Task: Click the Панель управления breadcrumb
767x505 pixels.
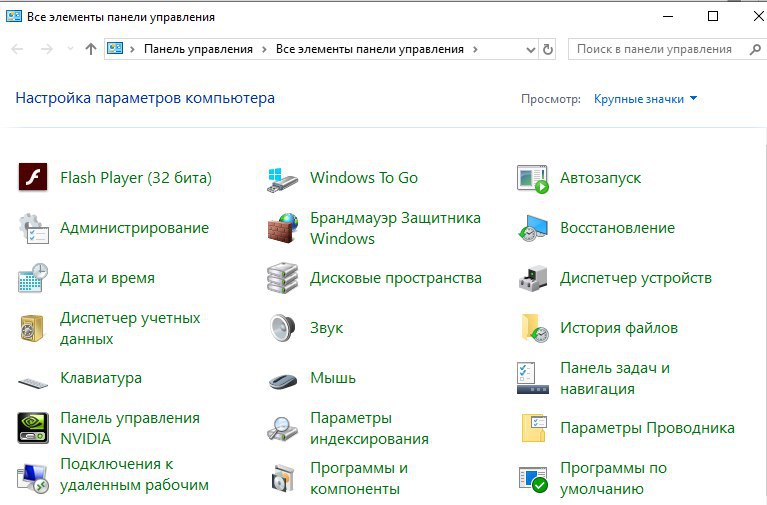Action: point(198,49)
